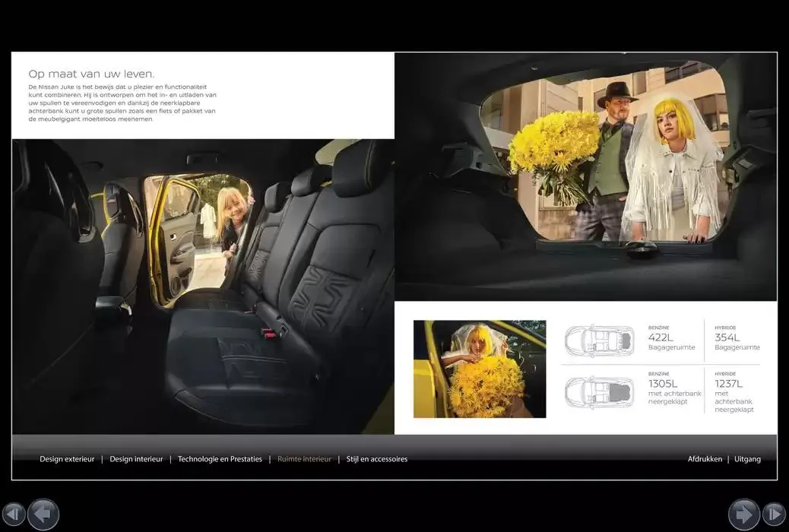Switch to Technologie en Prestaties tab
Viewport: 789px width, 532px height.
(x=220, y=459)
